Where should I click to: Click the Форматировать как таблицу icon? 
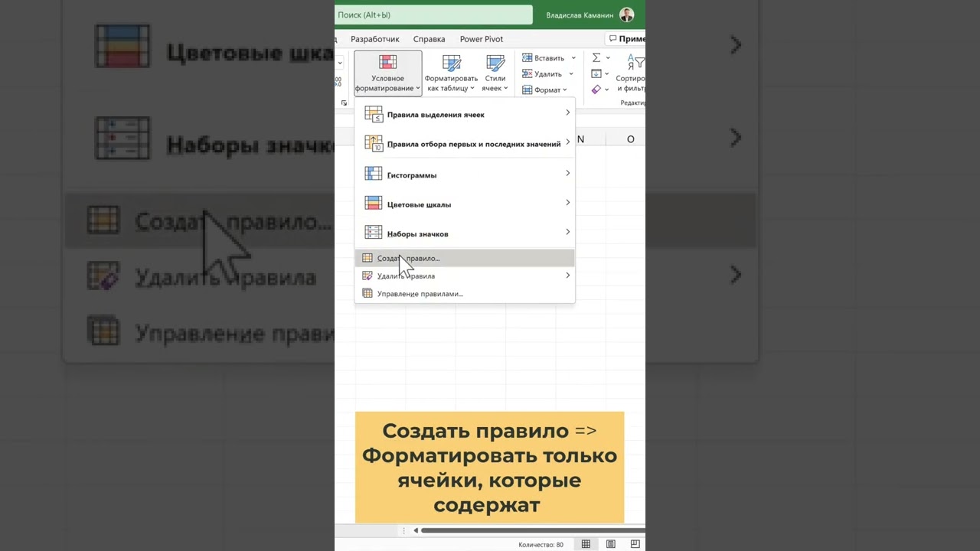(x=452, y=63)
